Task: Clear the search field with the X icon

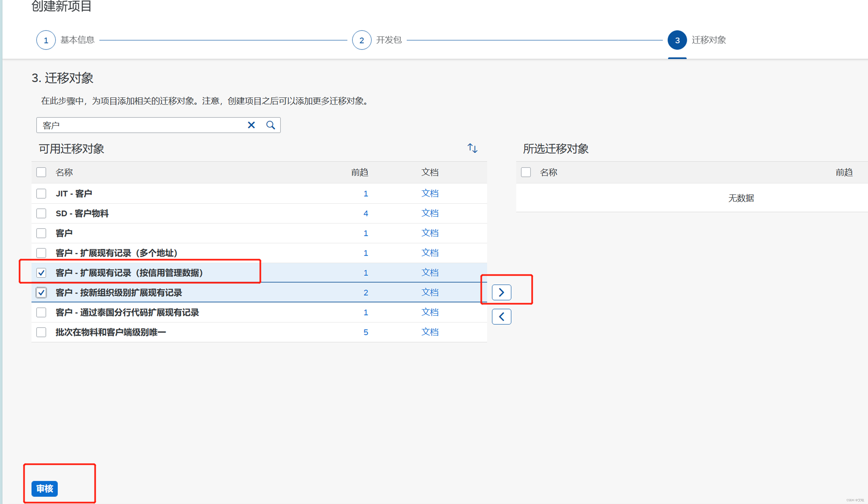Action: [251, 125]
